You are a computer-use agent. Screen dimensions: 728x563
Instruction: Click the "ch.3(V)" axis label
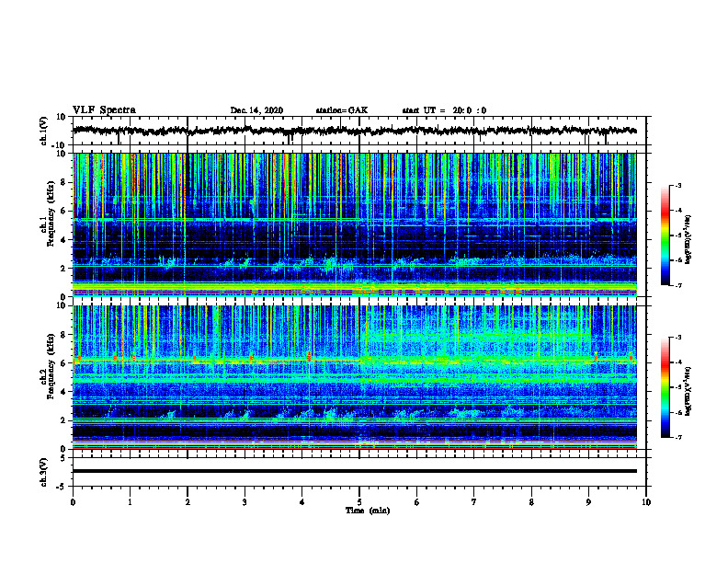click(44, 472)
